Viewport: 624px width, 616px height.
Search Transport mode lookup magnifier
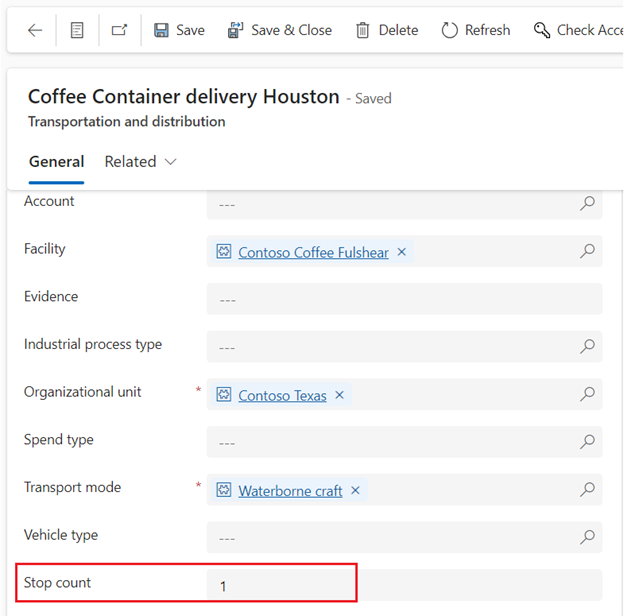[587, 489]
